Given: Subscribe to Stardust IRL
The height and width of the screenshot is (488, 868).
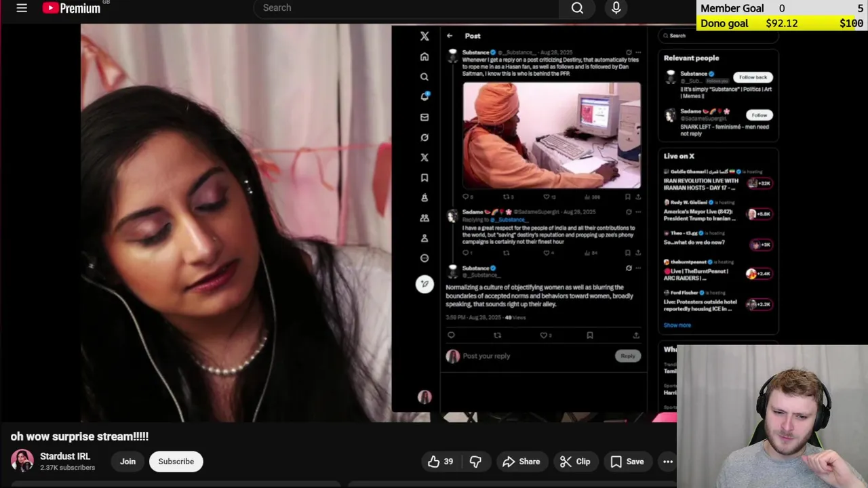Looking at the screenshot, I should pos(176,462).
